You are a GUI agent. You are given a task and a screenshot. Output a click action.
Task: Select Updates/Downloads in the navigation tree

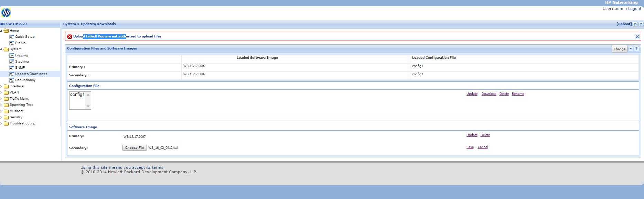(31, 74)
